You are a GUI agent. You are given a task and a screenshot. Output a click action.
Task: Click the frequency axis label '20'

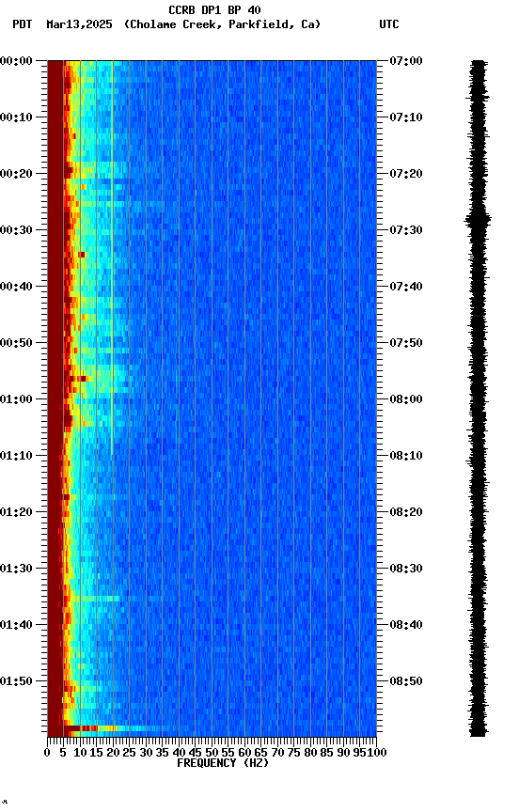tap(113, 753)
